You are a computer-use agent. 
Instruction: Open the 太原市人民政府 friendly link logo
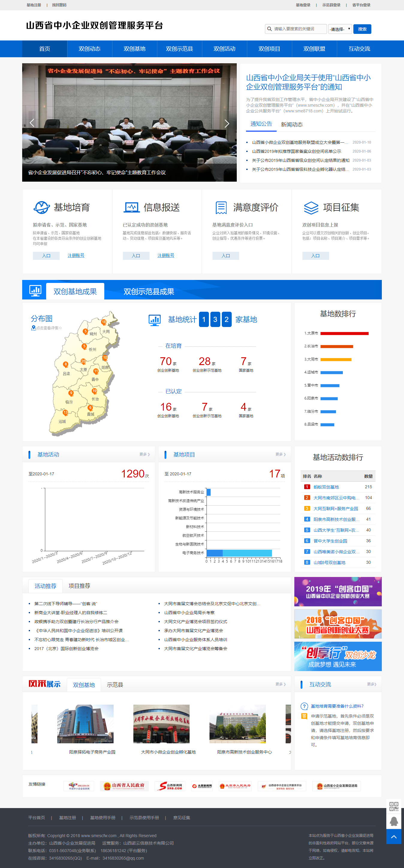[235, 786]
